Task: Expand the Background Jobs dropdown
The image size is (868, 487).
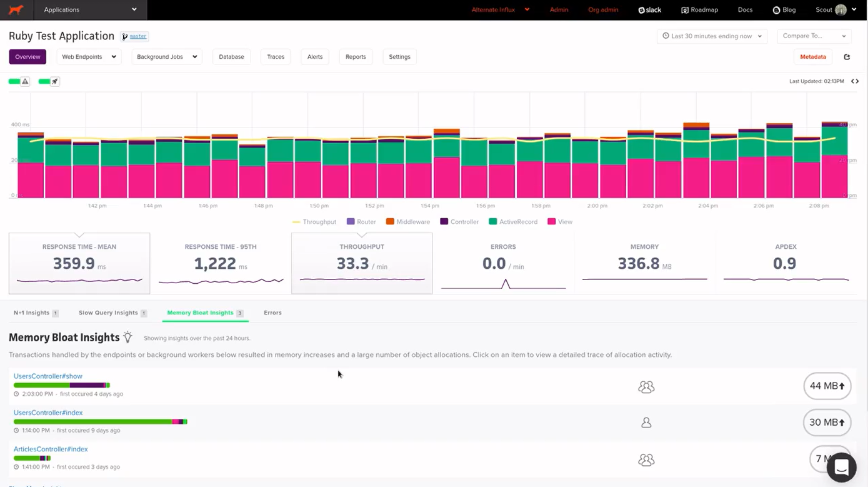Action: [167, 57]
